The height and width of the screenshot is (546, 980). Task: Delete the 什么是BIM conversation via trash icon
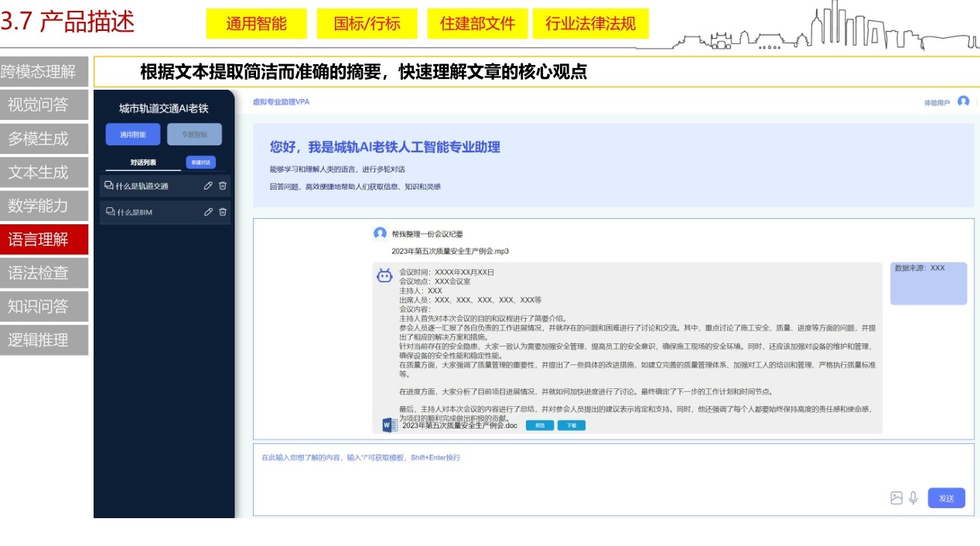tap(223, 212)
